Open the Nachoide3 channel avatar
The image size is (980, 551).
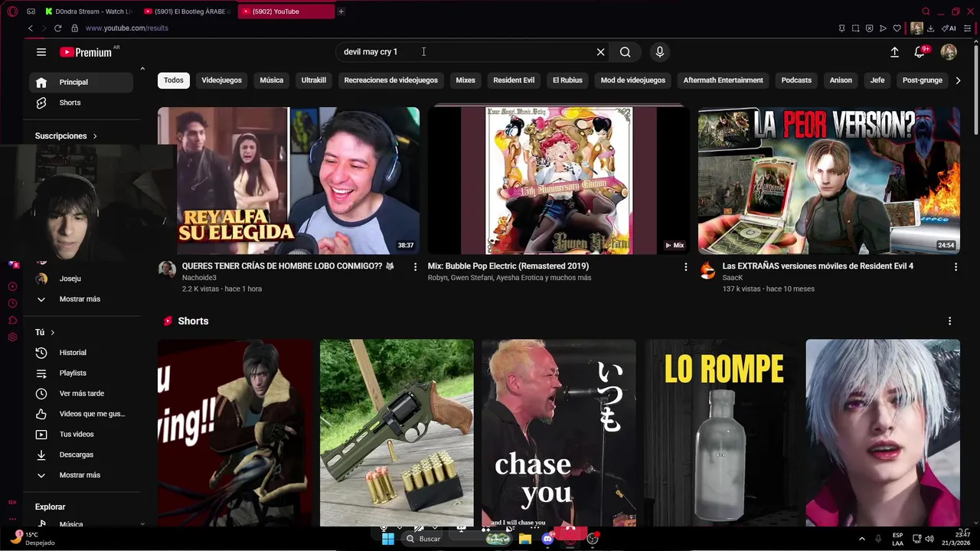(x=167, y=269)
